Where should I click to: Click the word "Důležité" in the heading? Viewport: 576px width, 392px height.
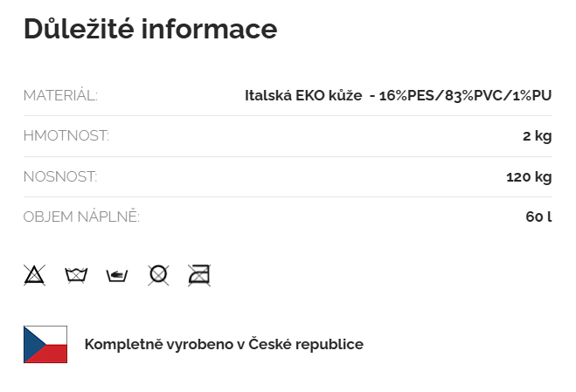[x=79, y=29]
